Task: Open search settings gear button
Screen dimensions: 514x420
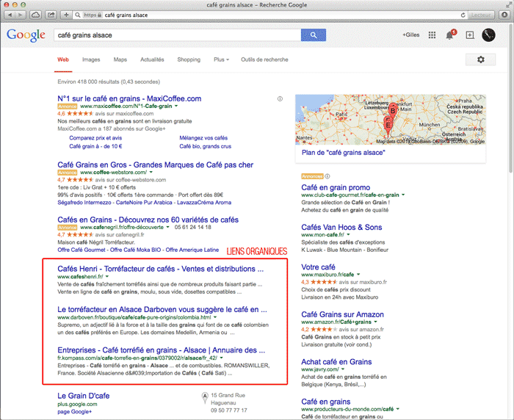Action: (x=480, y=59)
